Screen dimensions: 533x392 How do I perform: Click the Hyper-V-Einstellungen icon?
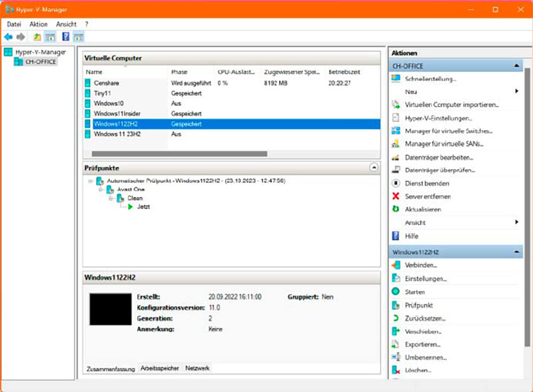tap(396, 118)
